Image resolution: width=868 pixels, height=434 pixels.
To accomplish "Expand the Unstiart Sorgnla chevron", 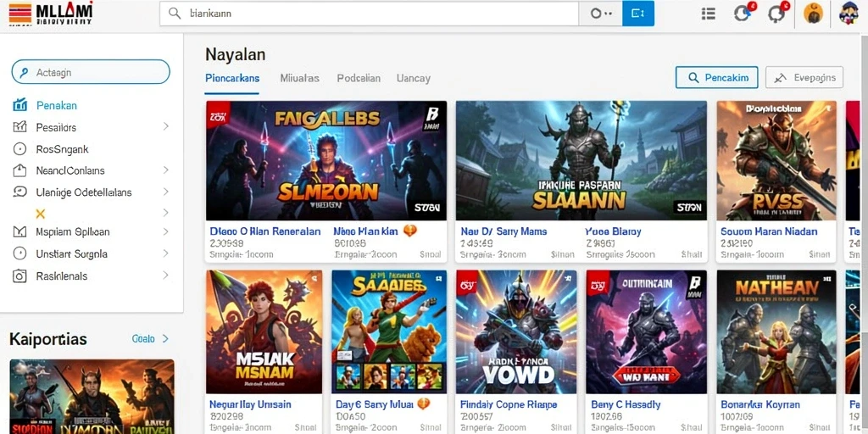I will click(165, 253).
